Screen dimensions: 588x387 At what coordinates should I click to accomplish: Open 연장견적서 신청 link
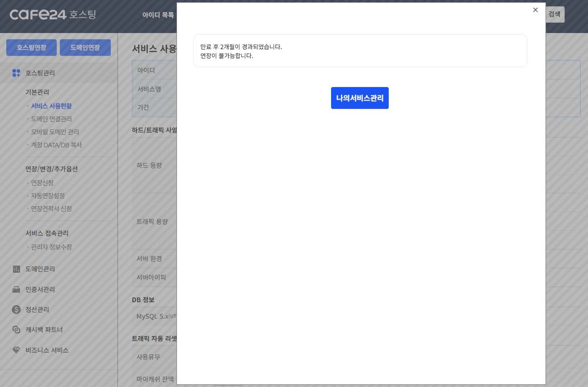[51, 208]
